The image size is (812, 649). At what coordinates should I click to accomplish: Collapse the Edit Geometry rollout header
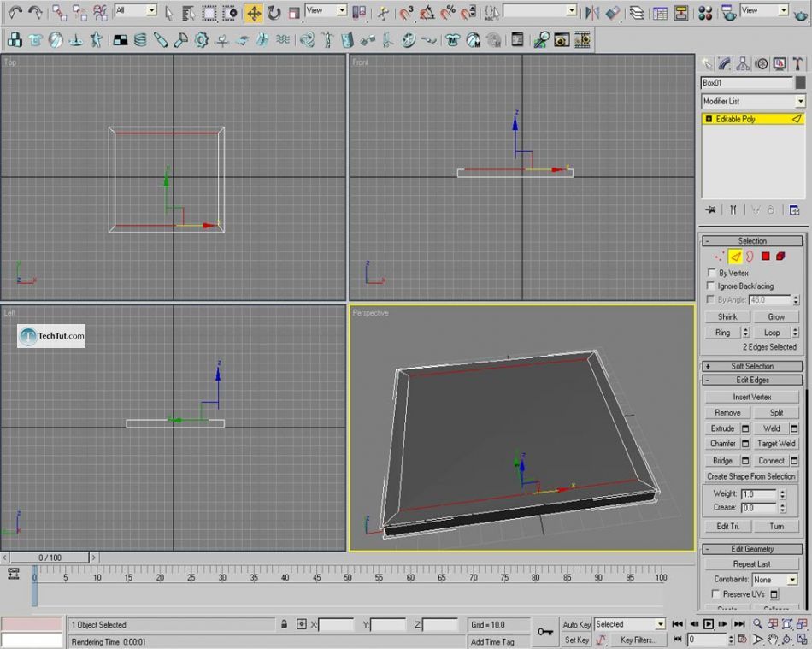[x=752, y=548]
